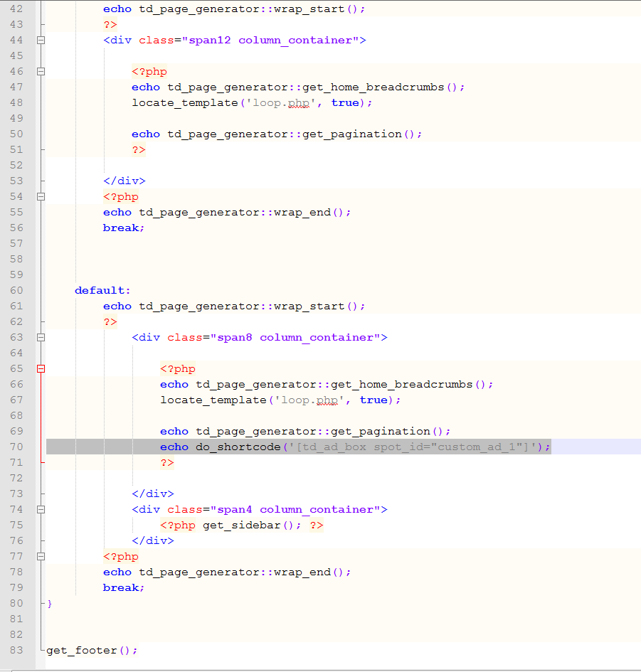Image resolution: width=641 pixels, height=672 pixels.
Task: Select line number 42 in the margin
Action: 16,9
